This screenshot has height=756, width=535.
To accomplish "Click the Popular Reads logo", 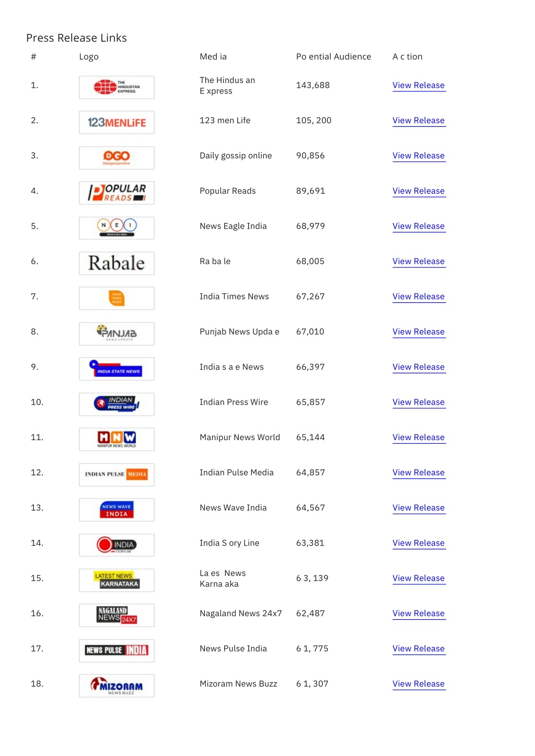I will pyautogui.click(x=117, y=193).
